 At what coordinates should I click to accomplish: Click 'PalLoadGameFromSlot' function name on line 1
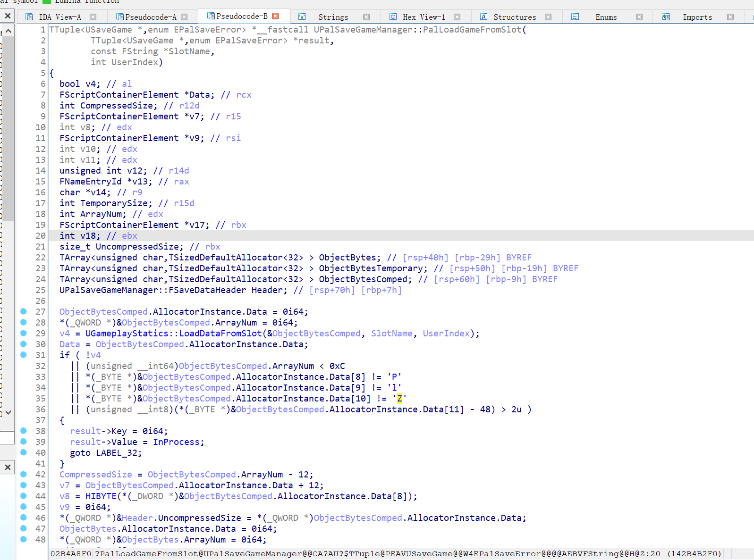(472, 30)
